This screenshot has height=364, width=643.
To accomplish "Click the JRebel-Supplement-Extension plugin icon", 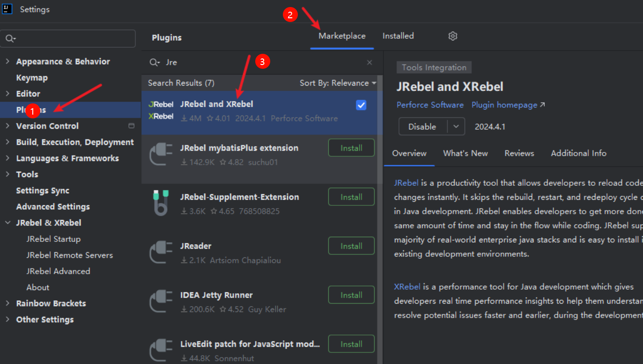I will point(161,202).
